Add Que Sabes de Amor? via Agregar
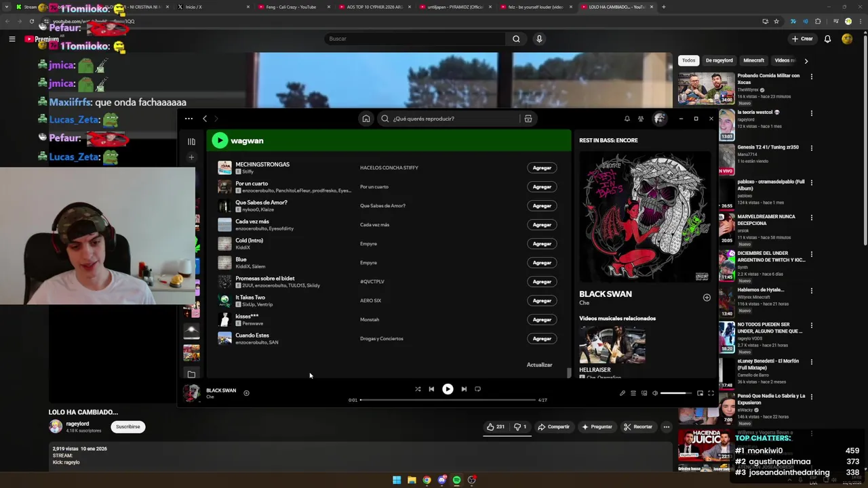Screen dimensions: 868x488 [542, 205]
